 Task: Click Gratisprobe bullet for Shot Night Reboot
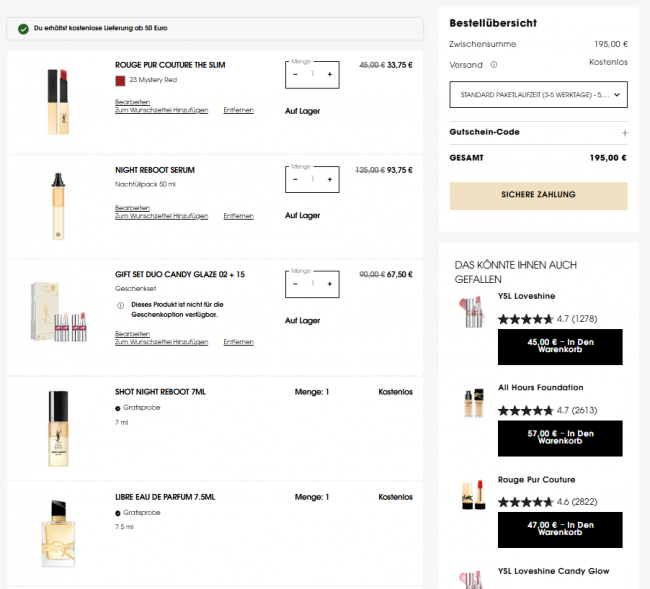point(118,408)
